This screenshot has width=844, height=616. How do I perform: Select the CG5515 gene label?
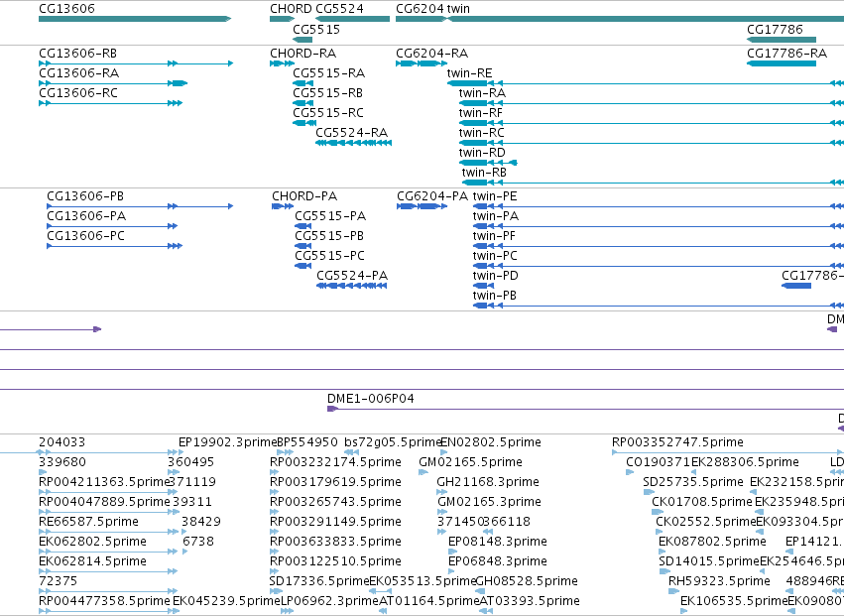(316, 30)
